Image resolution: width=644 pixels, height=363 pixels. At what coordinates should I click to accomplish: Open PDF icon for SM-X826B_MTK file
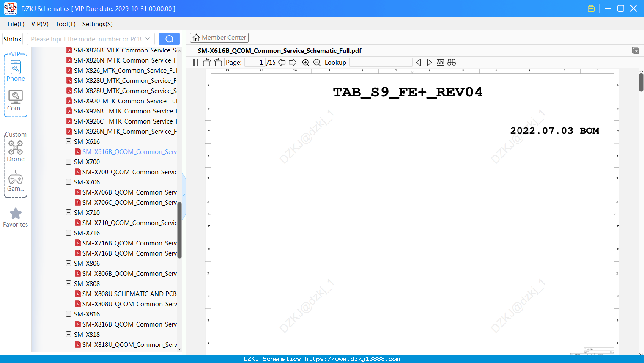69,50
